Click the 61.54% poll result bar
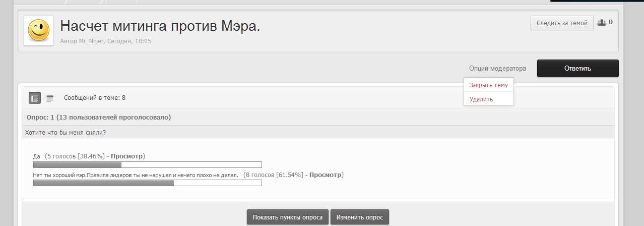644x226 pixels. click(147, 183)
